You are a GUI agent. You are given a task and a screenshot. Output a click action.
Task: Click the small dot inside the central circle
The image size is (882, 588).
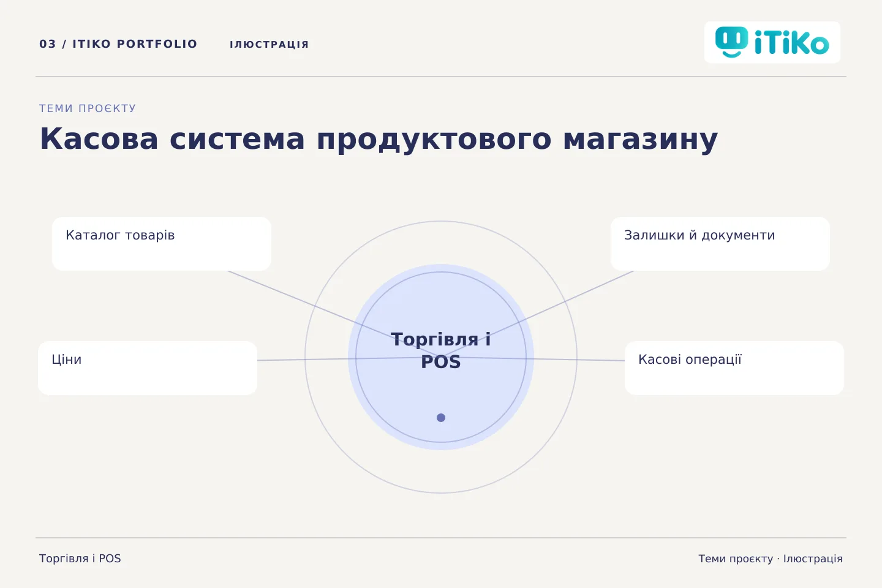[441, 418]
